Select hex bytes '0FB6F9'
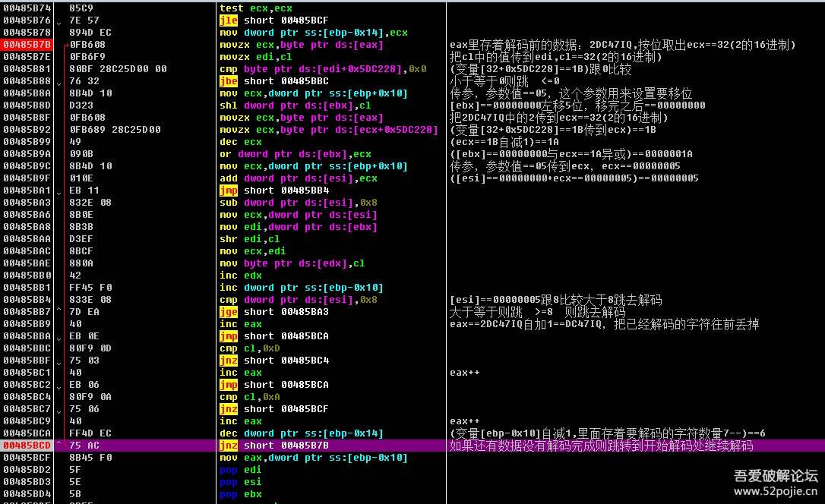 point(87,57)
